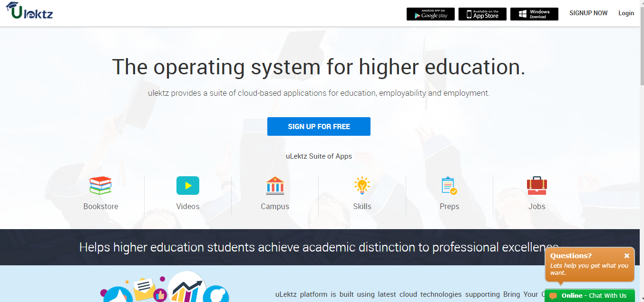Click the Google Play download badge

point(430,14)
